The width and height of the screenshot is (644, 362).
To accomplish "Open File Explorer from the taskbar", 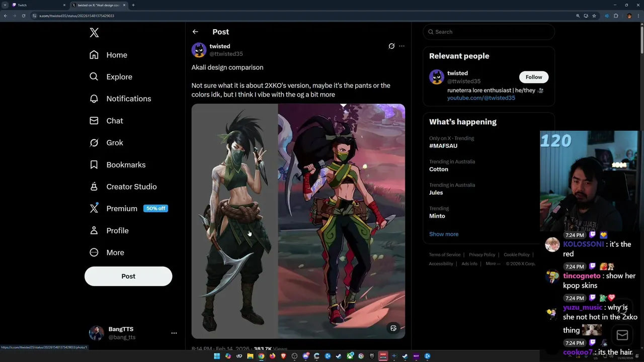I will (250, 356).
